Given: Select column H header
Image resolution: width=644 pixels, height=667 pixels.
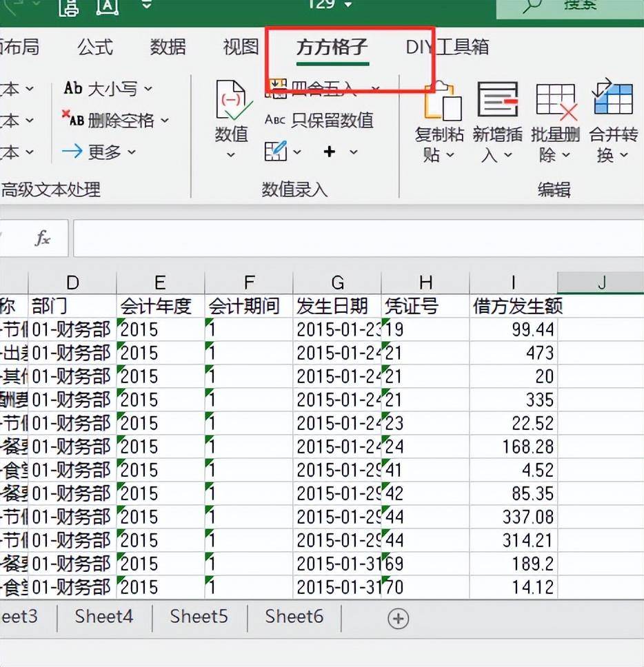Looking at the screenshot, I should [425, 283].
